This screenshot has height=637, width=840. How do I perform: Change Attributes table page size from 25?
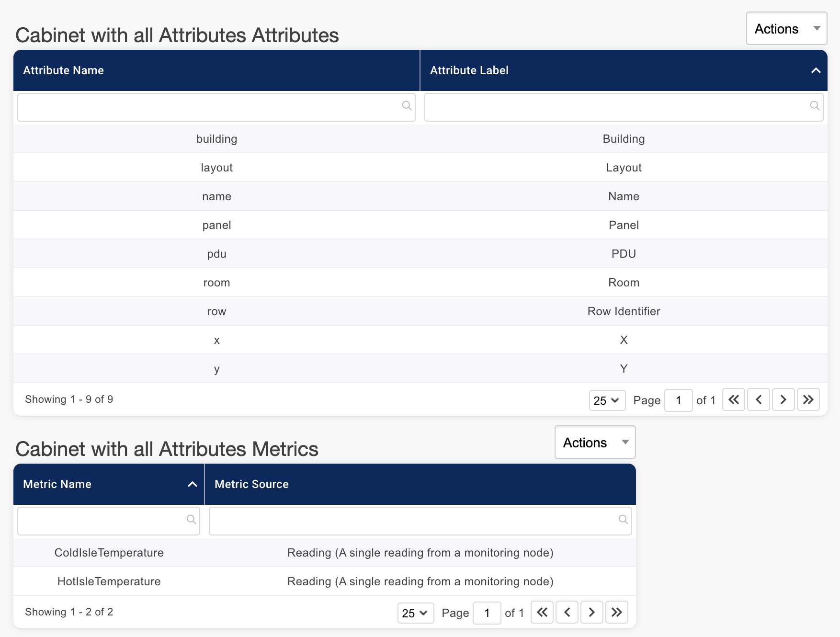click(x=606, y=400)
